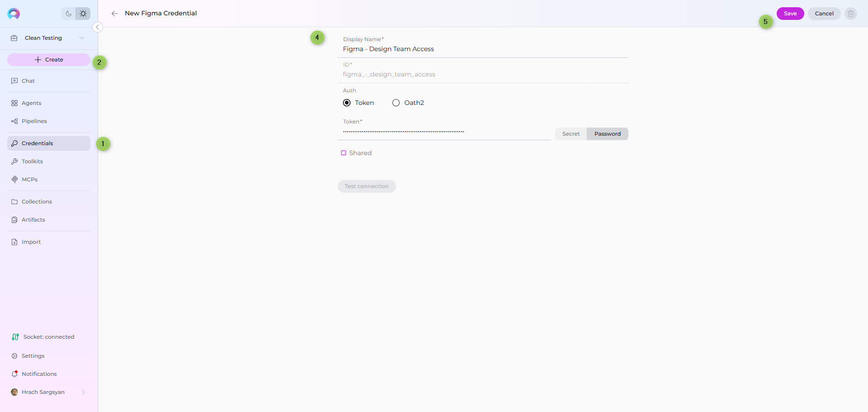Switch to light mode sun icon
This screenshot has width=868, height=412.
[x=83, y=14]
